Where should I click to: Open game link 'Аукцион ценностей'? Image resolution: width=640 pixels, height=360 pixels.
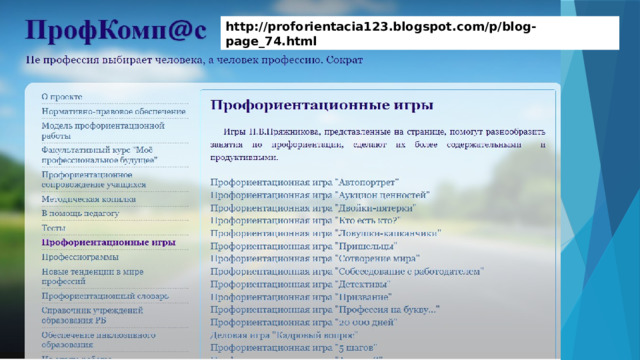pos(320,195)
